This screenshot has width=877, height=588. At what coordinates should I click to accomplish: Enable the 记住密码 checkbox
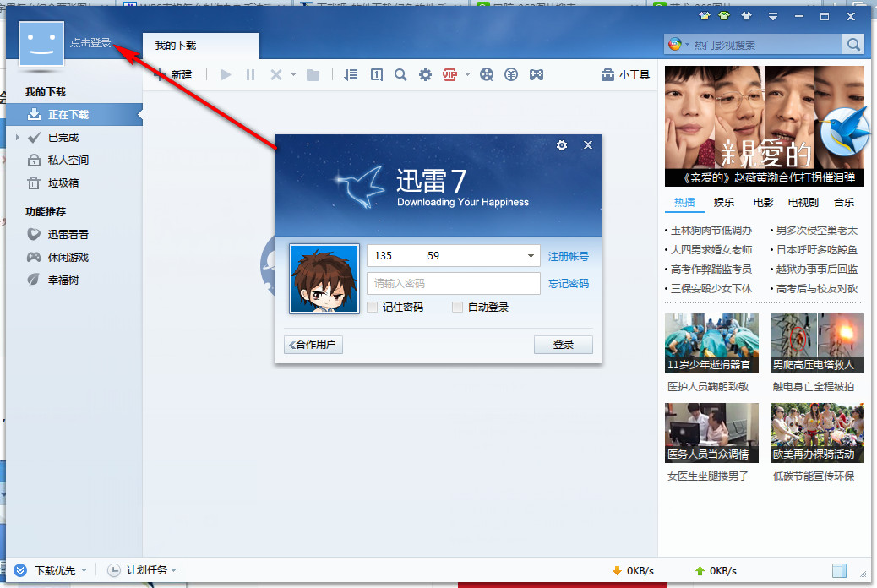[373, 308]
